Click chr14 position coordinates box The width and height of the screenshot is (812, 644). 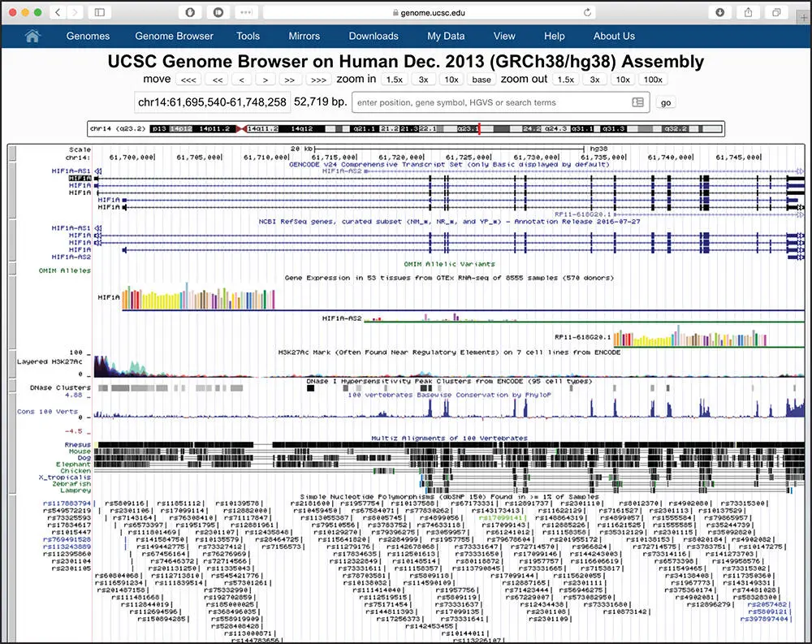click(212, 102)
